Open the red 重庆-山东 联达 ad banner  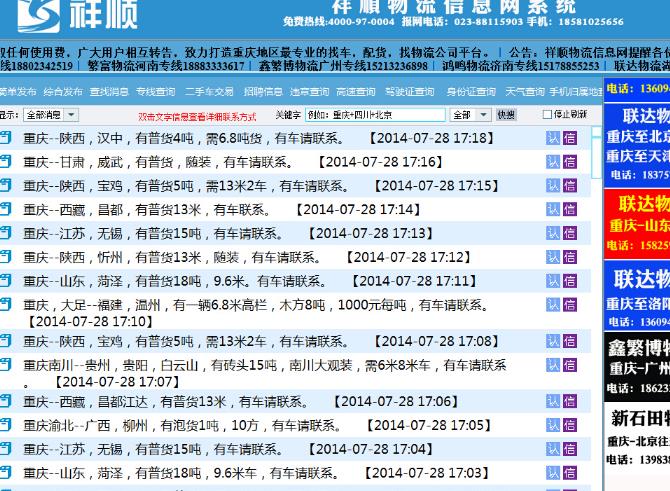tap(637, 223)
